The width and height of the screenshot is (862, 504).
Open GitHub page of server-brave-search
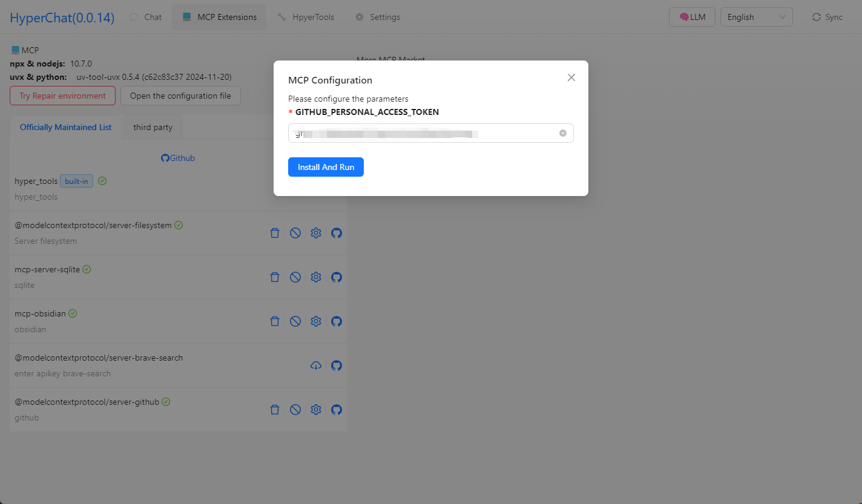tap(337, 365)
